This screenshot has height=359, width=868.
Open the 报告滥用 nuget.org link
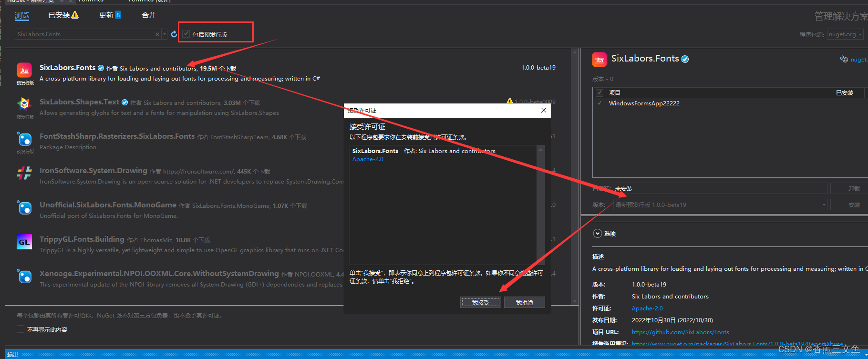tap(737, 343)
